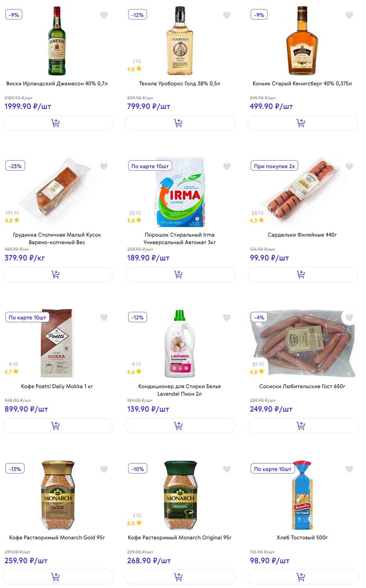Open Кофе Растворимый Monarch Gold 95г link

coord(57,537)
